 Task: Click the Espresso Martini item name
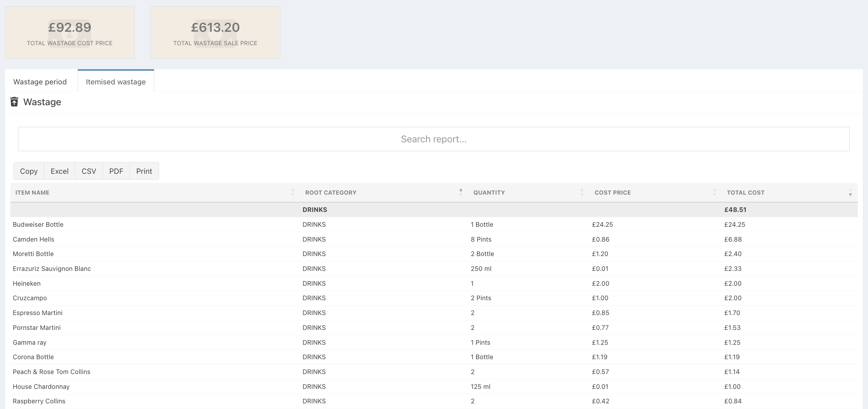[37, 313]
